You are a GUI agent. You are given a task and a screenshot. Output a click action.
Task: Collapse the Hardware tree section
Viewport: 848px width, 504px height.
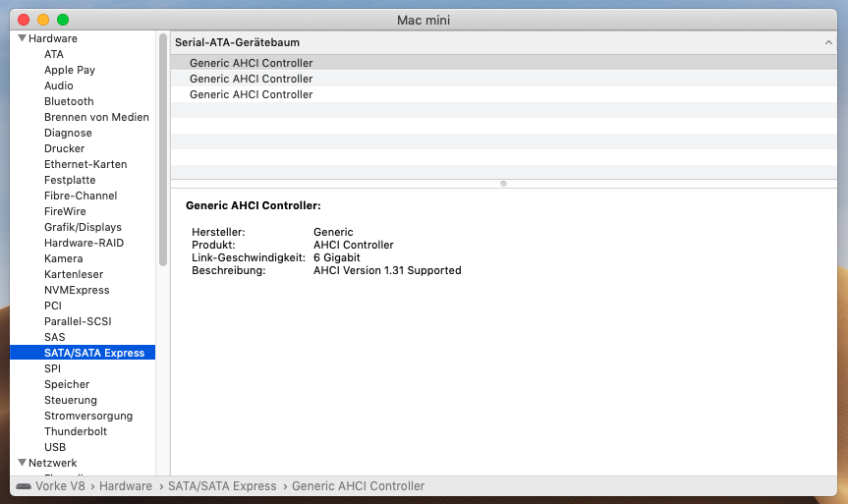[23, 38]
